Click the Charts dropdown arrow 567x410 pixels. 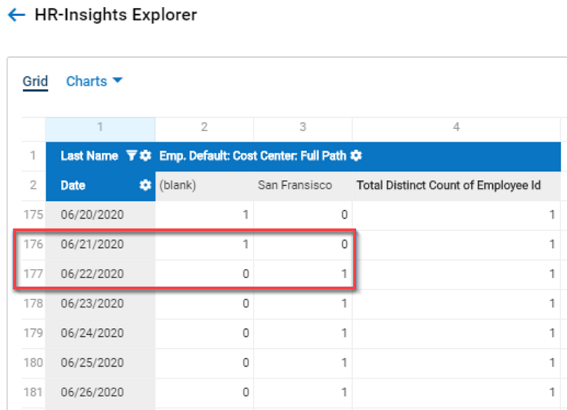118,80
